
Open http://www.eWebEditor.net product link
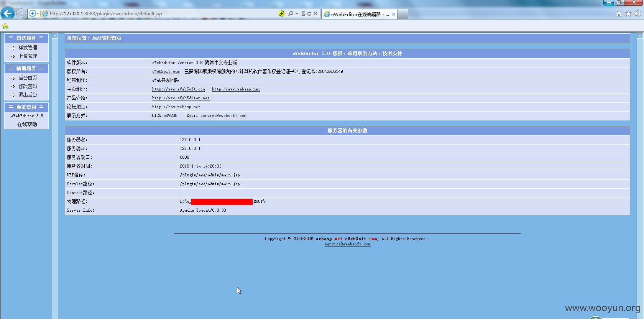[x=181, y=98]
